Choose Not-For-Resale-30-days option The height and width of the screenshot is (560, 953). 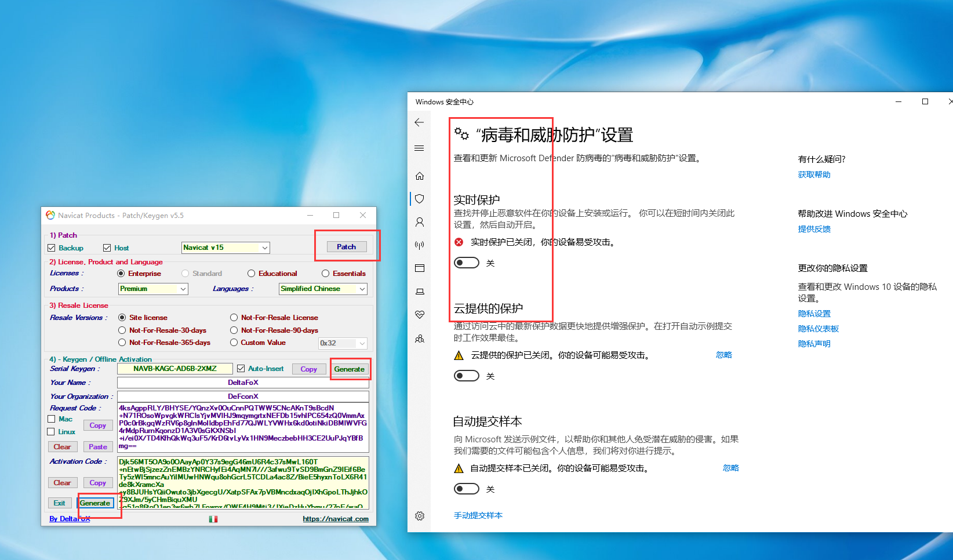pyautogui.click(x=122, y=330)
